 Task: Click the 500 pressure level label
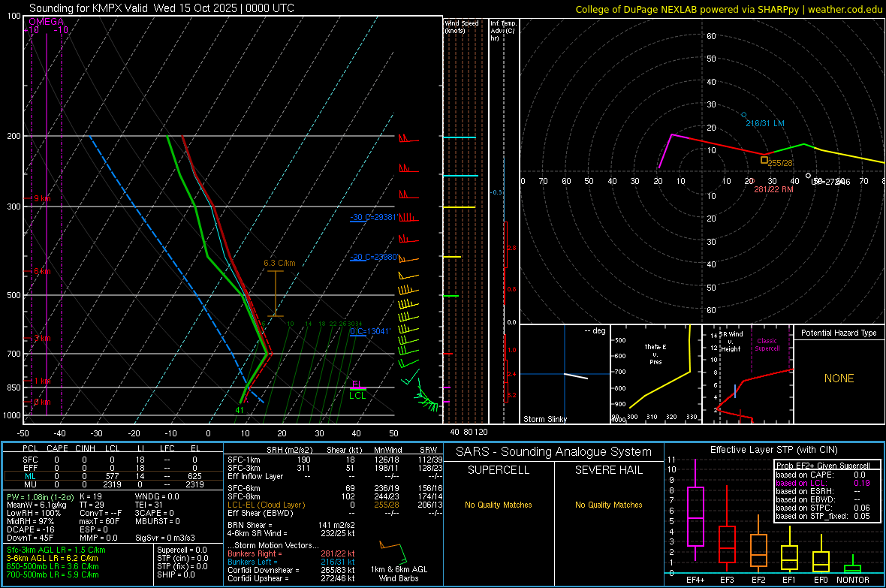coord(14,295)
